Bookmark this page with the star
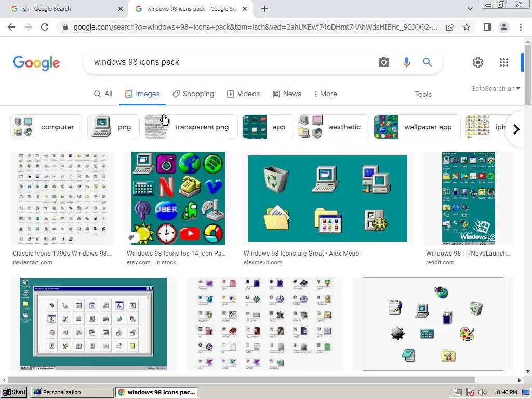The image size is (532, 399). tap(467, 27)
